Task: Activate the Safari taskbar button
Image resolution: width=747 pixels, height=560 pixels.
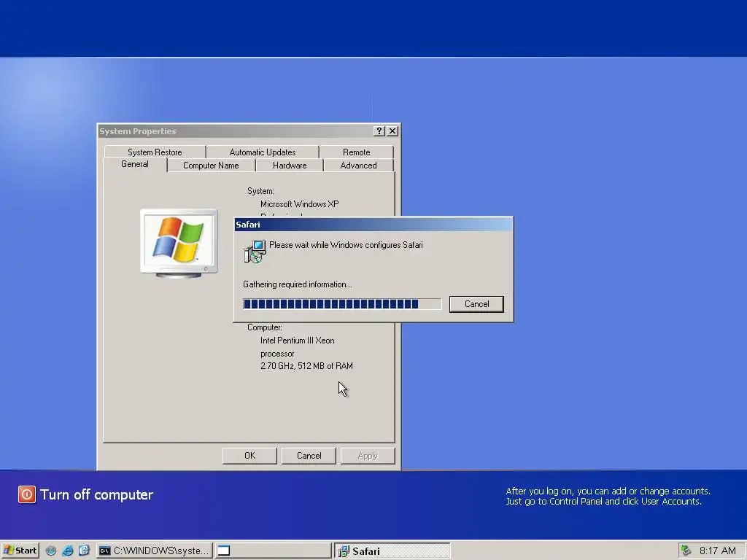Action: point(392,551)
